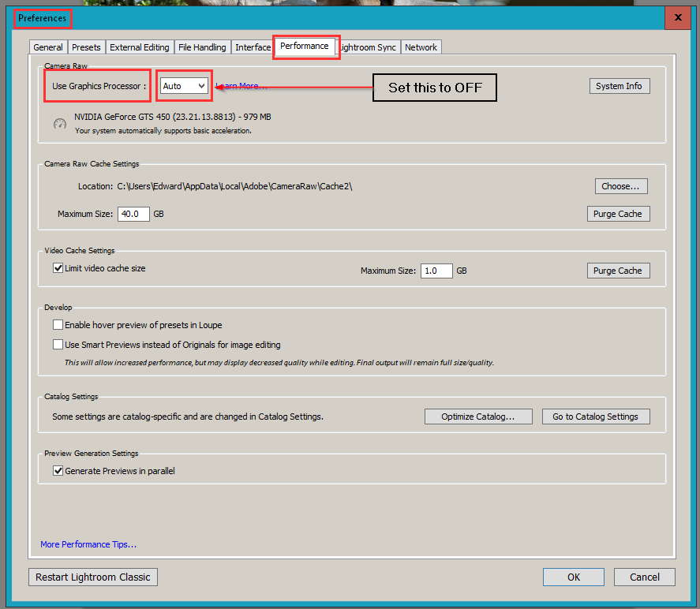This screenshot has width=700, height=609.
Task: Select the Network tab
Action: [421, 47]
